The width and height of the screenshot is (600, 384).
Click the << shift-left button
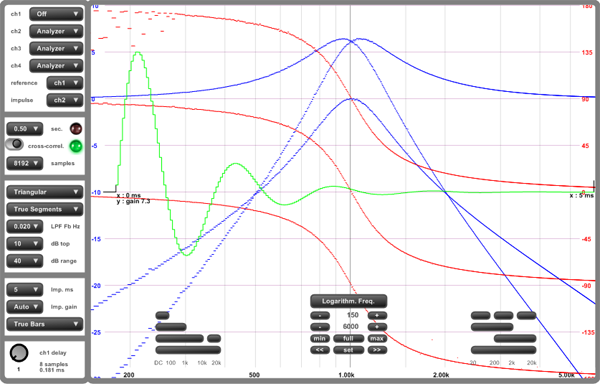320,350
